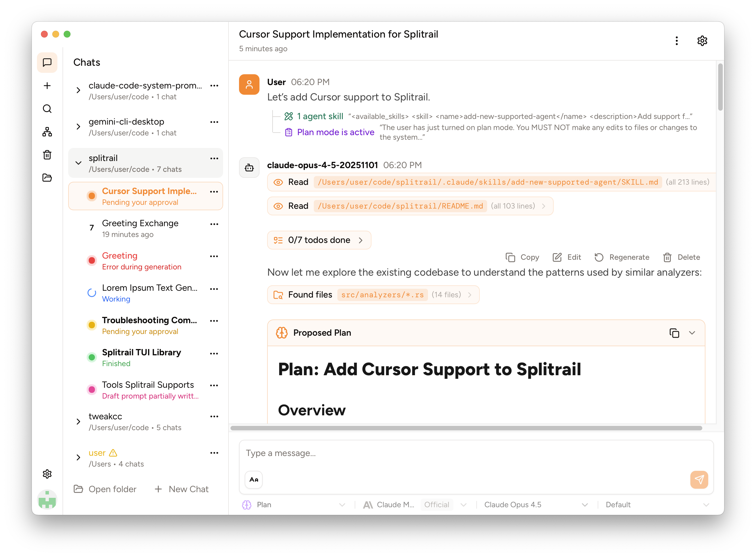Image resolution: width=756 pixels, height=557 pixels.
Task: Open the agents hierarchy icon in sidebar
Action: tap(47, 132)
